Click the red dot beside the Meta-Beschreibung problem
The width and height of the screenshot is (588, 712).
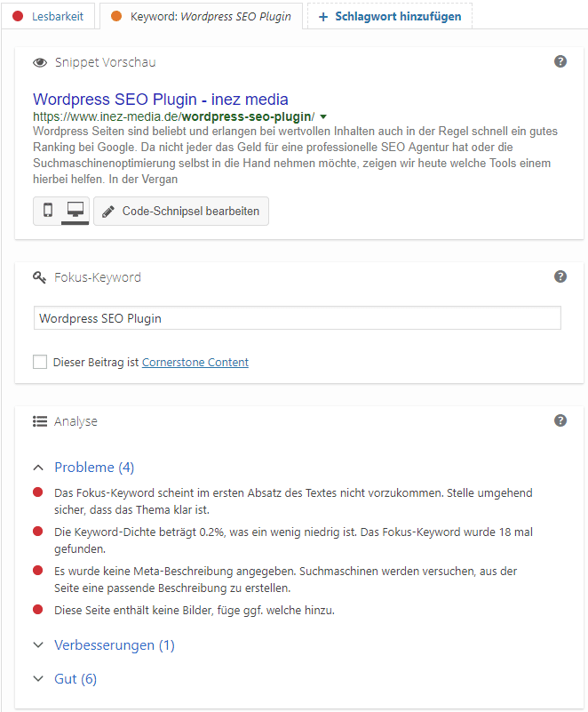[38, 567]
